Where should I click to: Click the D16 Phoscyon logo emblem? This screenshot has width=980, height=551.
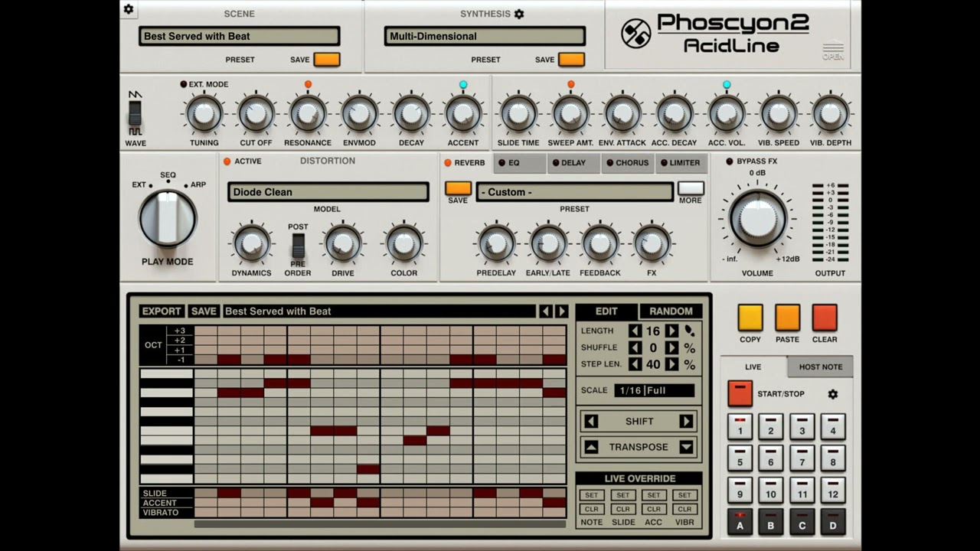[x=636, y=33]
